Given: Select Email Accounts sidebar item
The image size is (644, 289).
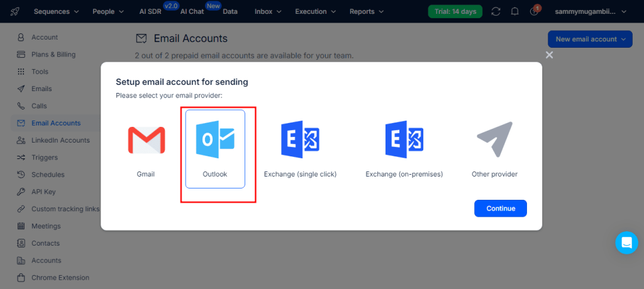Looking at the screenshot, I should [56, 123].
